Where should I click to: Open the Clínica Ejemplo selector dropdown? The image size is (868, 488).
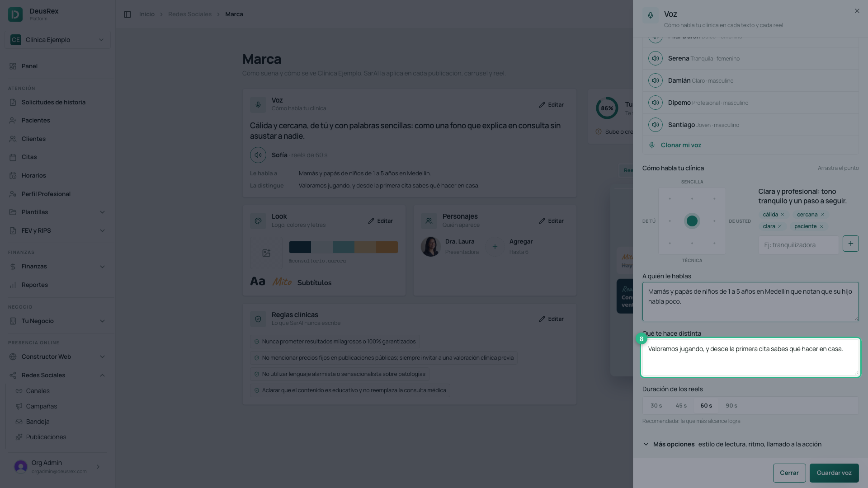(57, 40)
